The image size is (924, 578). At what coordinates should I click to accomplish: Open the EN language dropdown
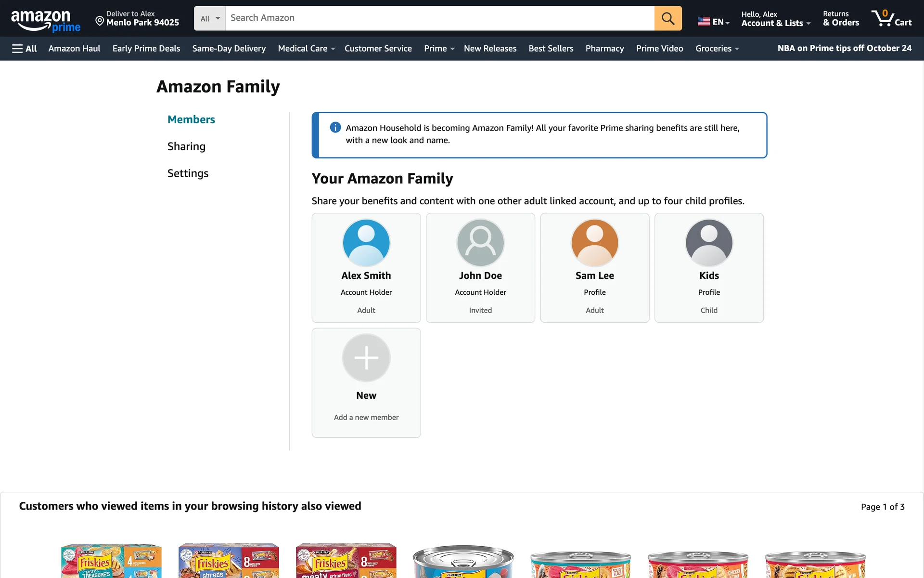pyautogui.click(x=714, y=22)
